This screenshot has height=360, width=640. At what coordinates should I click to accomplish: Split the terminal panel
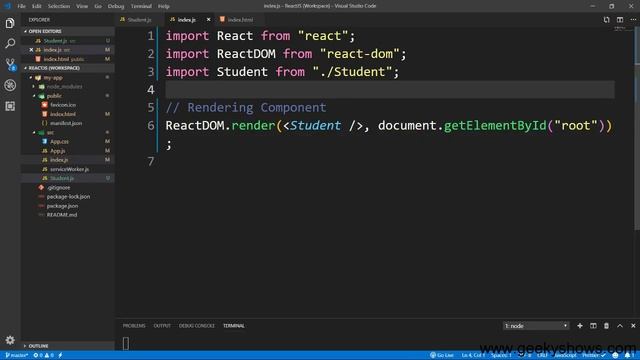tap(593, 326)
